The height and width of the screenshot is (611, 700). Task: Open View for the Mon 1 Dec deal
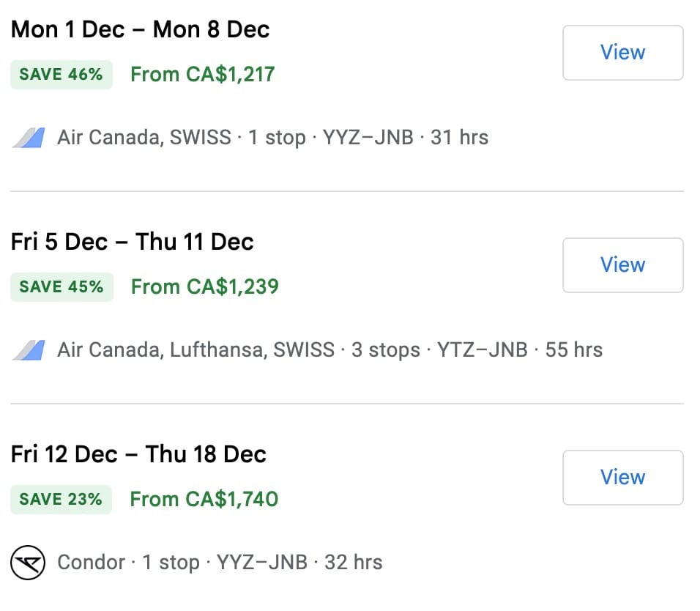[622, 53]
